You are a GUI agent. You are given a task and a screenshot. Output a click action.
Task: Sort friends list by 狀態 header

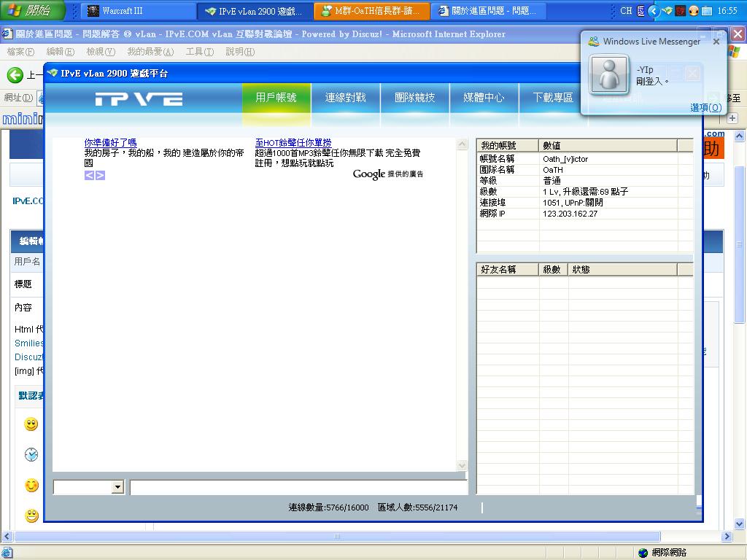pos(622,270)
